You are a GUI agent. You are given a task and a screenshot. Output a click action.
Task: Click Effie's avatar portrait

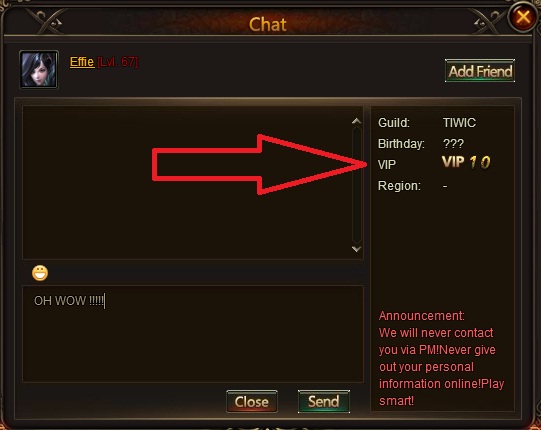[x=39, y=69]
